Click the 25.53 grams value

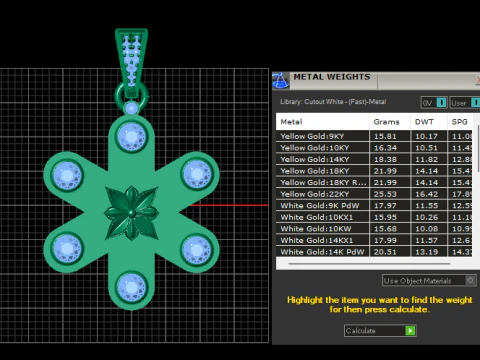[x=385, y=194]
